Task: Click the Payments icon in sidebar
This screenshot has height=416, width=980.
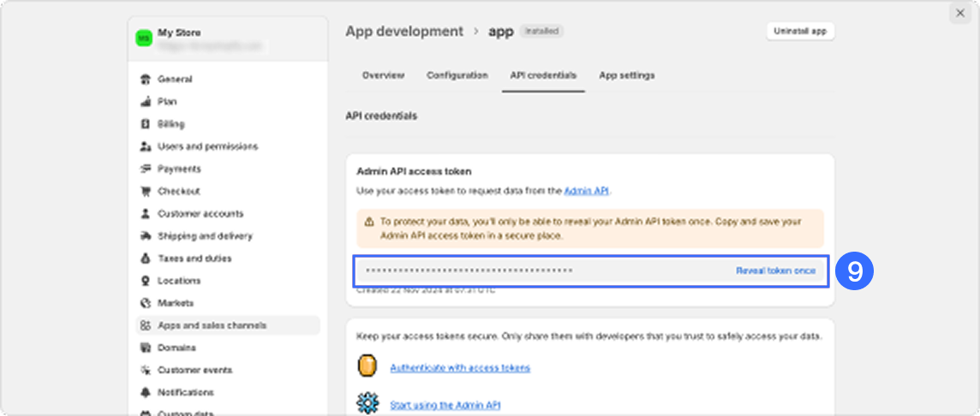Action: (x=146, y=169)
